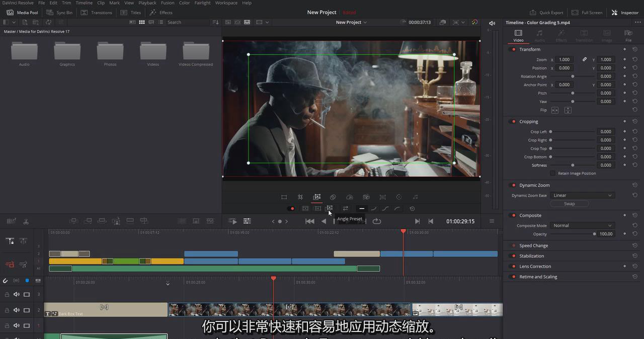Swap dynamic zoom start and end rectangles
Screen dimensions: 644x339
tap(345, 208)
